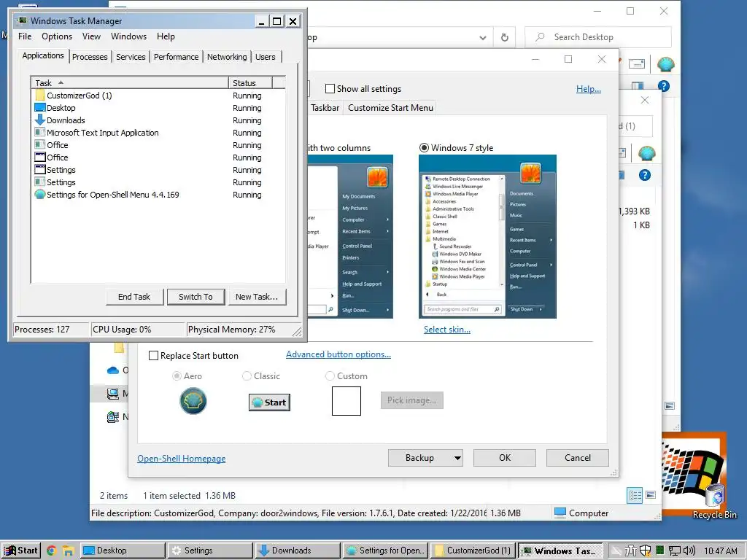Visit the Open-Shell Homepage link
The height and width of the screenshot is (560, 747).
(182, 459)
